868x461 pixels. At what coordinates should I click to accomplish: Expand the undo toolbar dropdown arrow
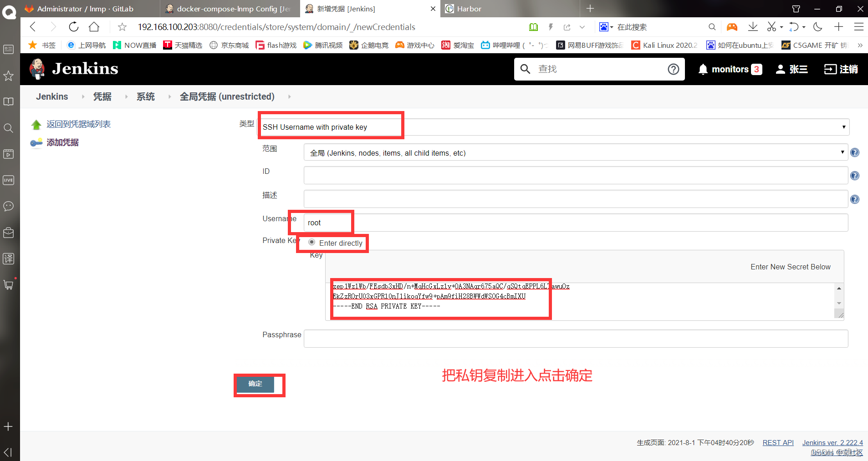(x=804, y=27)
